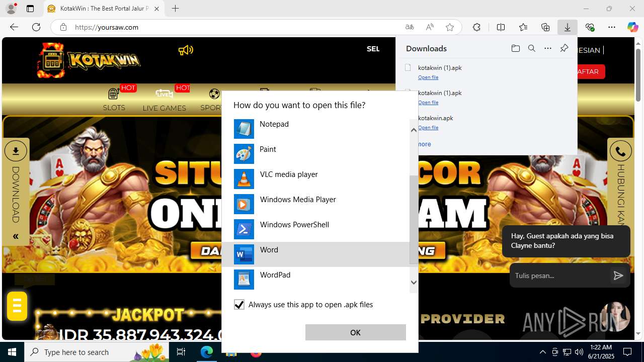Screen dimensions: 644x362
Task: Open Windows Start menu
Action: click(12, 352)
